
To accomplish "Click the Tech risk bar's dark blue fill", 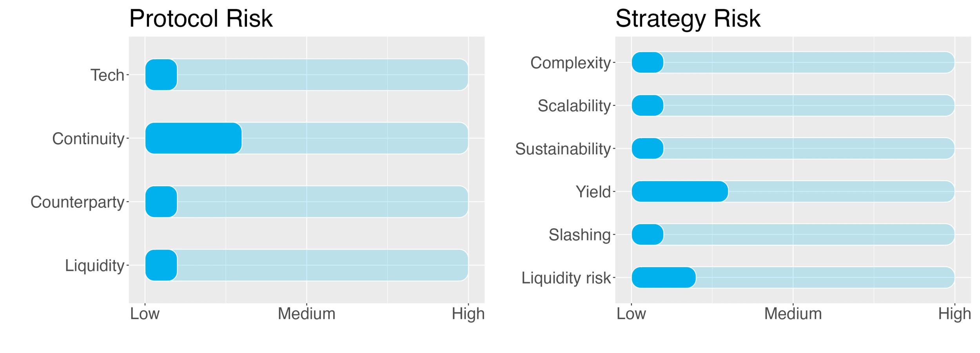I will point(161,75).
